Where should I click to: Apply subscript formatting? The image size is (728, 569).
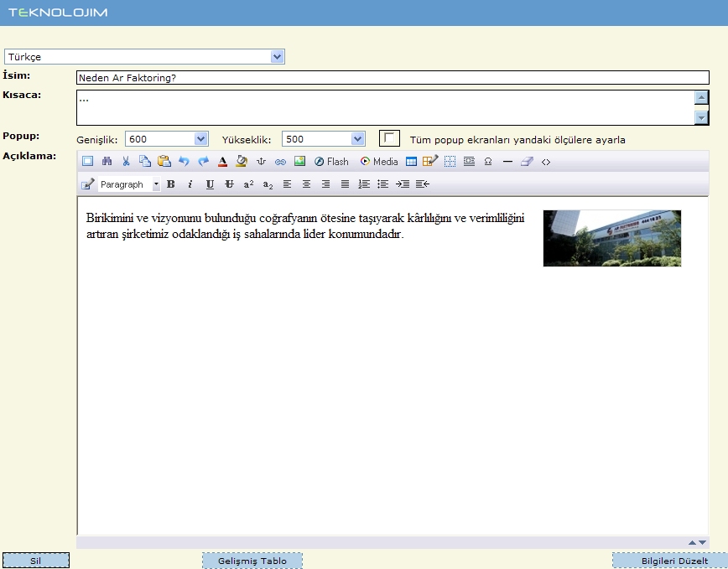(268, 184)
